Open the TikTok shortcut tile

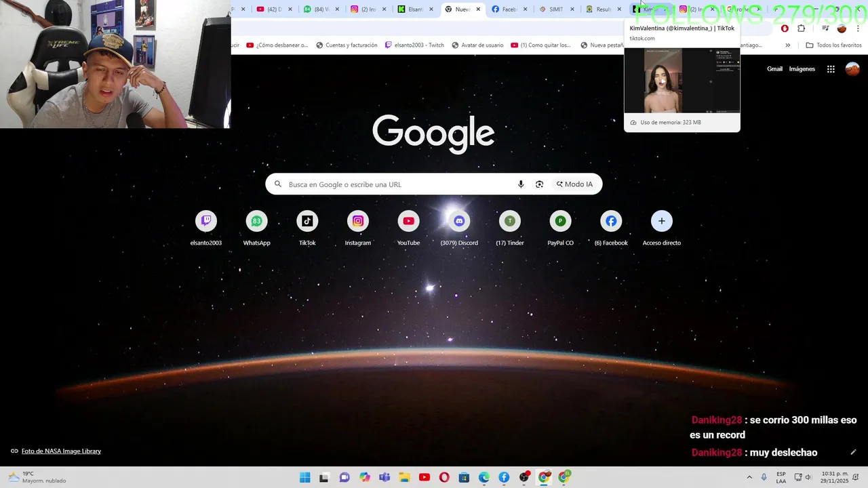pyautogui.click(x=307, y=228)
